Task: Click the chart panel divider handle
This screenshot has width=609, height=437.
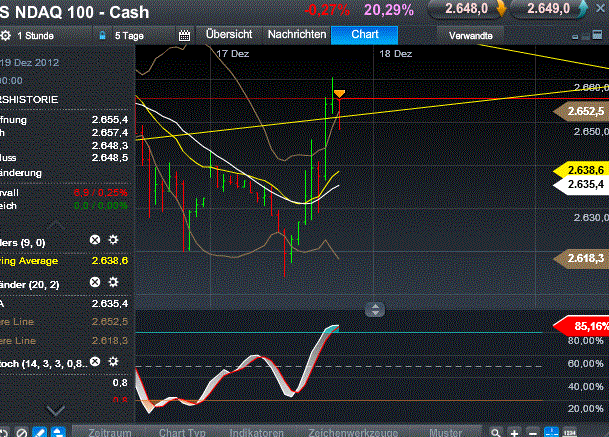Action: (x=374, y=309)
